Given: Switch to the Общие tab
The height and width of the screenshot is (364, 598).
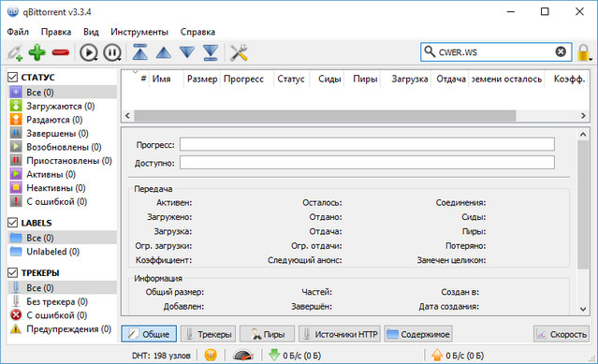Looking at the screenshot, I should point(149,334).
